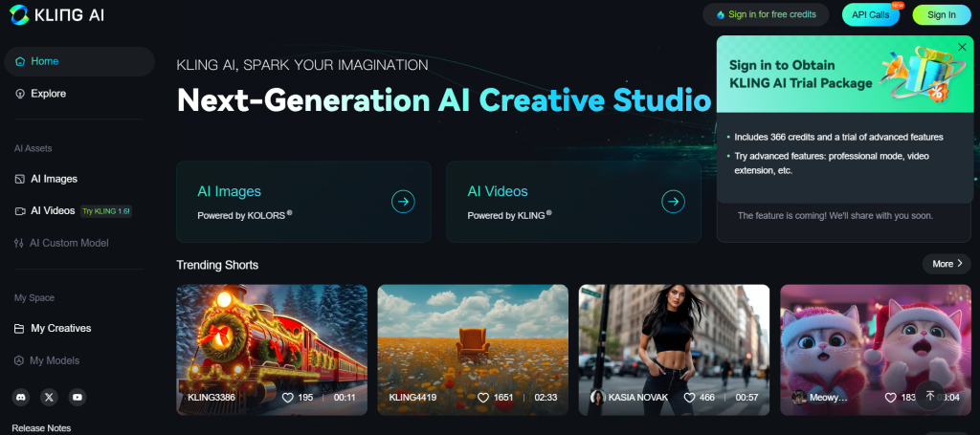980x435 pixels.
Task: Open the AI Videos card
Action: click(x=574, y=202)
